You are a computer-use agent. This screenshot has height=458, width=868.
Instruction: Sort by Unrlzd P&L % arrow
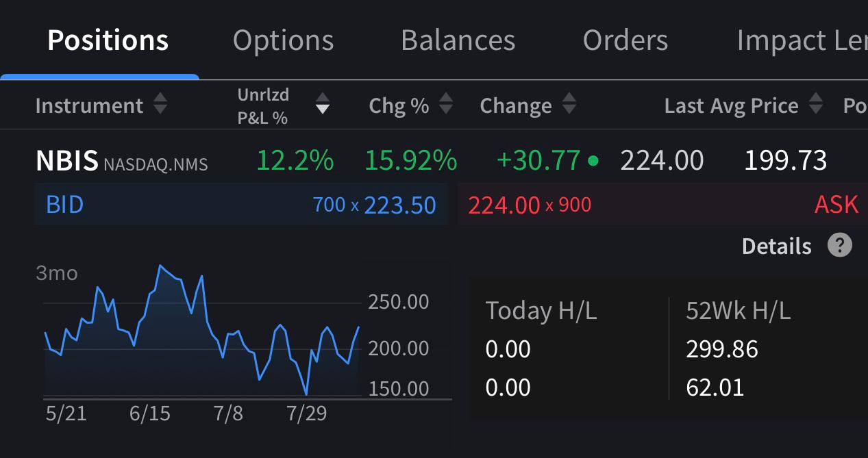click(322, 105)
